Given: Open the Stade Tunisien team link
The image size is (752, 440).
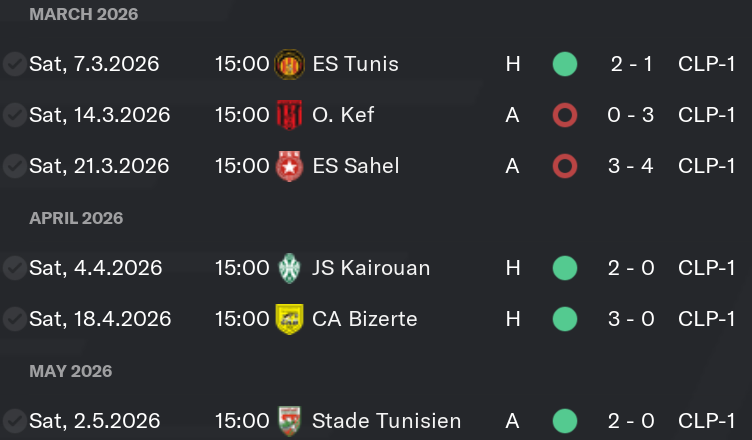Looking at the screenshot, I should (x=387, y=421).
